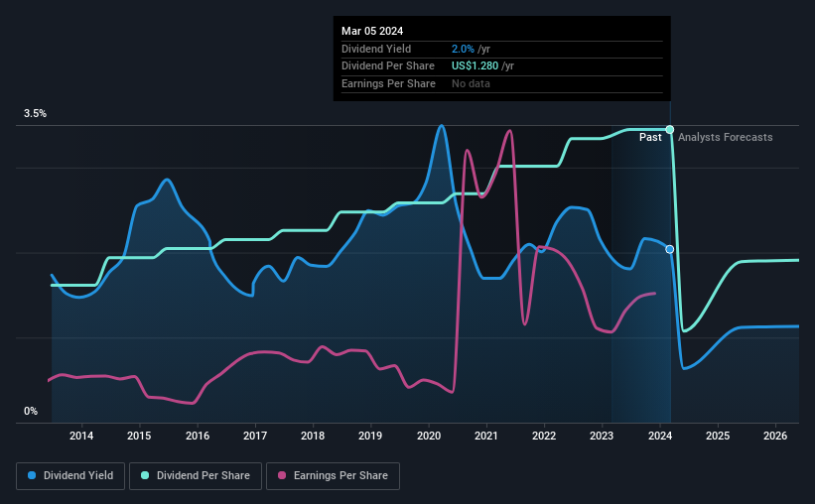Select the Dividend Yield data point marker
Viewport: 815px width, 504px height.
click(x=670, y=249)
